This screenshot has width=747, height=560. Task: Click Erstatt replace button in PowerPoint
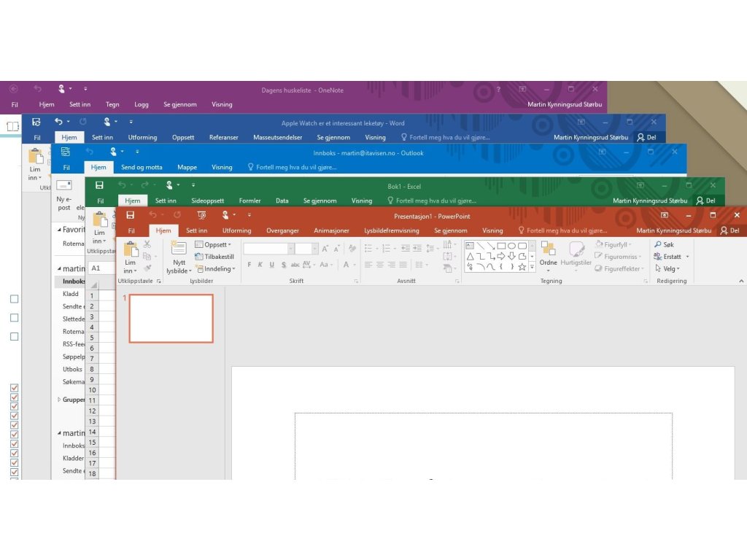click(x=671, y=257)
